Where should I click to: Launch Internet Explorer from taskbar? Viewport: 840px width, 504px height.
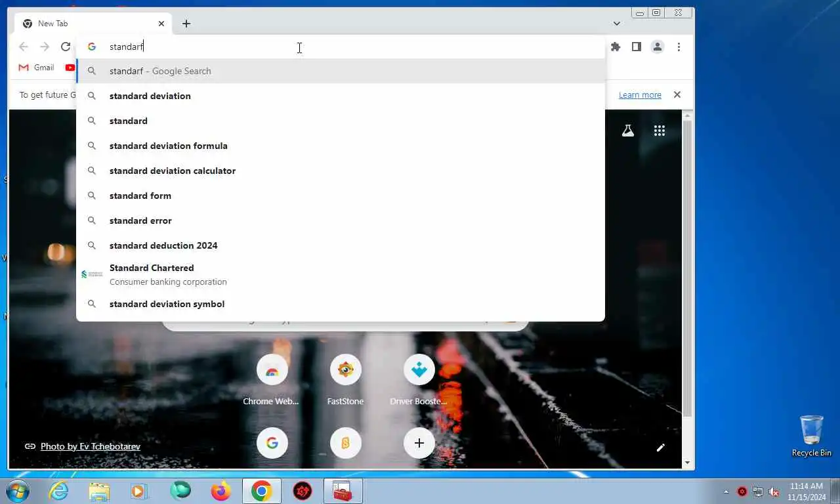tap(59, 491)
